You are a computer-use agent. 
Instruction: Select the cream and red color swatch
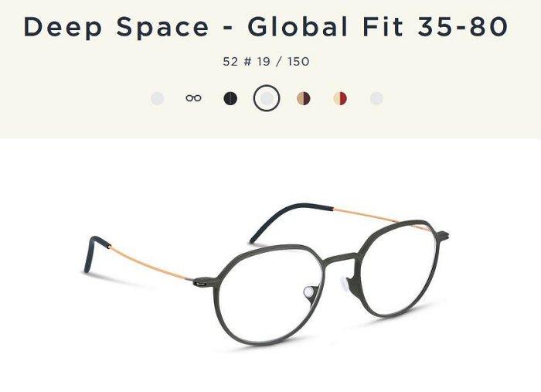point(340,98)
